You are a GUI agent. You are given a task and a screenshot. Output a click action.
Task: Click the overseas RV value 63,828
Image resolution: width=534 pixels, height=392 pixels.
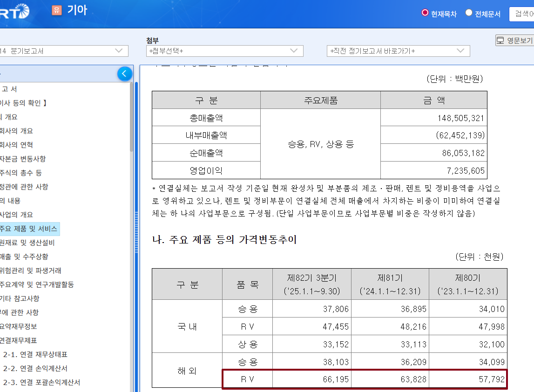click(x=413, y=379)
